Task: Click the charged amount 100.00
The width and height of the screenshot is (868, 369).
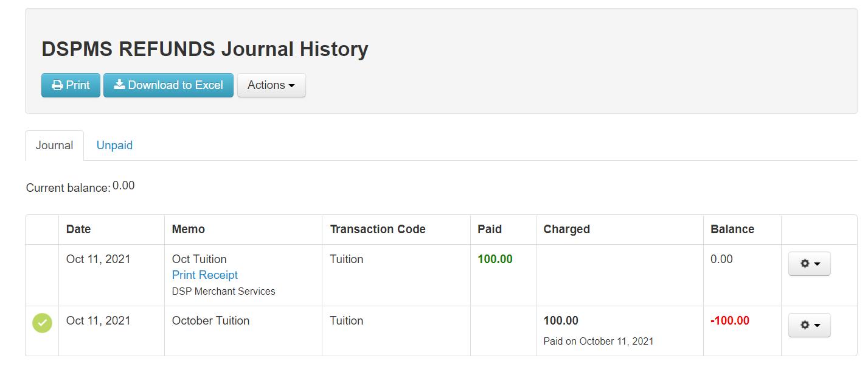Action: [561, 321]
